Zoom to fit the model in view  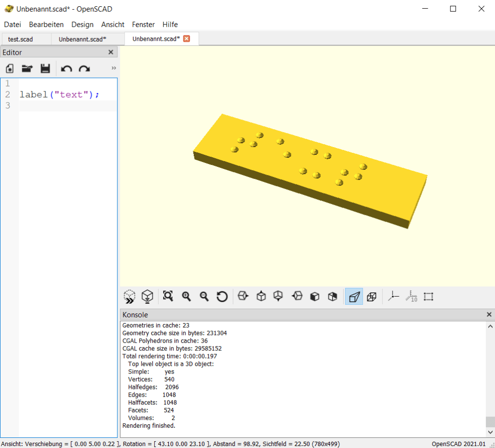coord(168,296)
